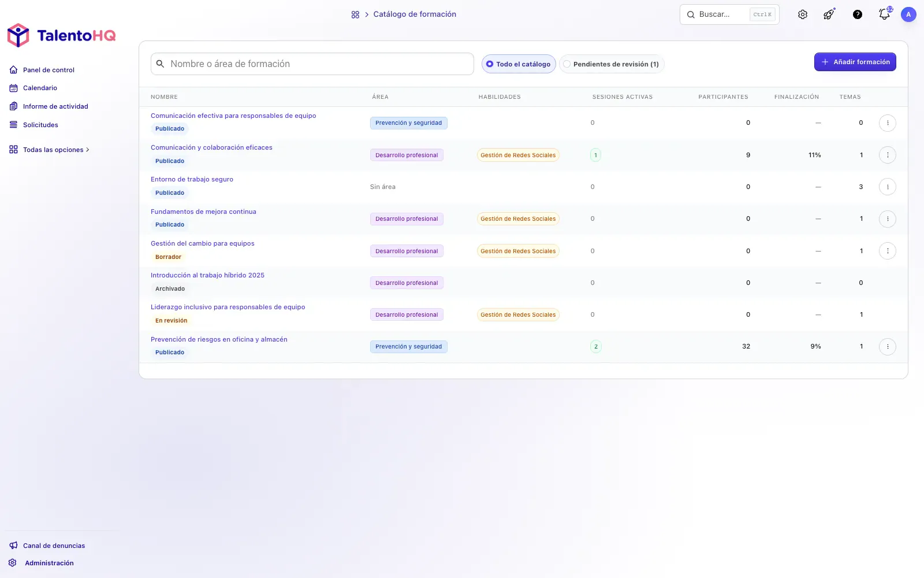This screenshot has width=924, height=578.
Task: Click the calendar icon next to Calendario
Action: tap(13, 88)
